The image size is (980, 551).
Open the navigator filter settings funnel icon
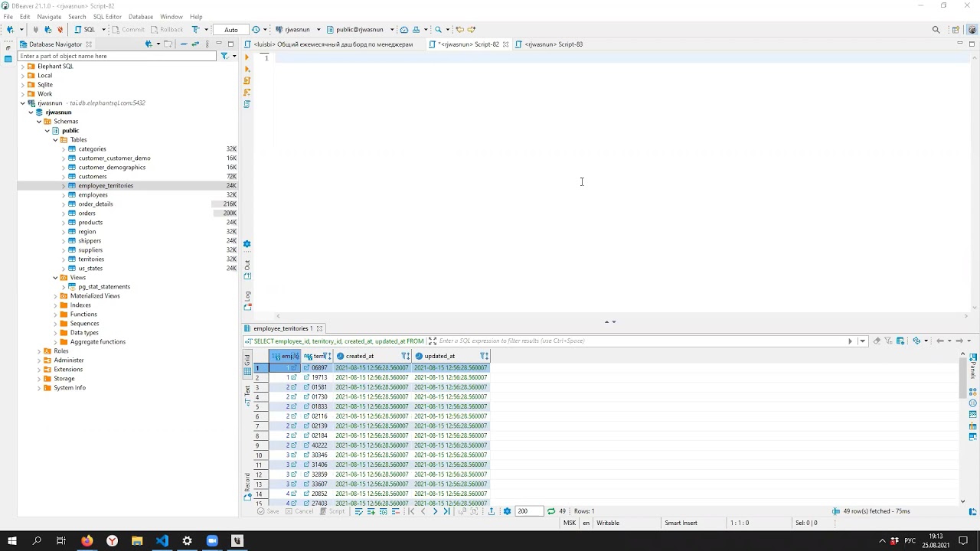click(x=224, y=56)
